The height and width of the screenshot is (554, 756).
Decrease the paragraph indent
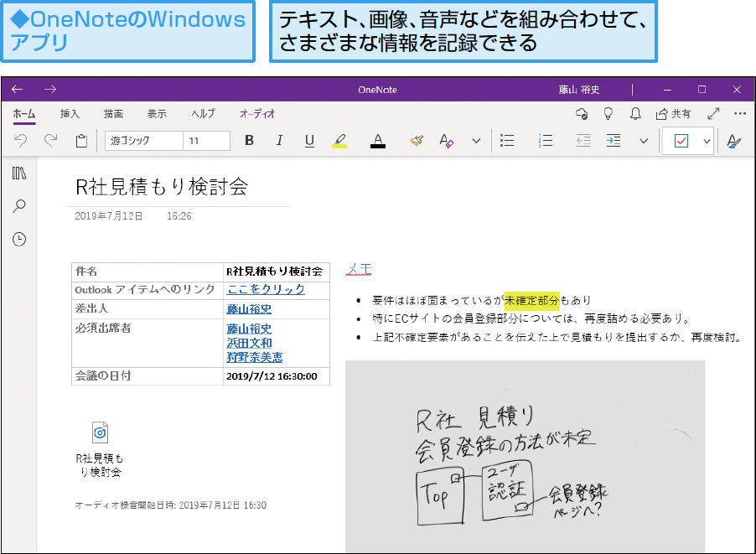pos(583,140)
